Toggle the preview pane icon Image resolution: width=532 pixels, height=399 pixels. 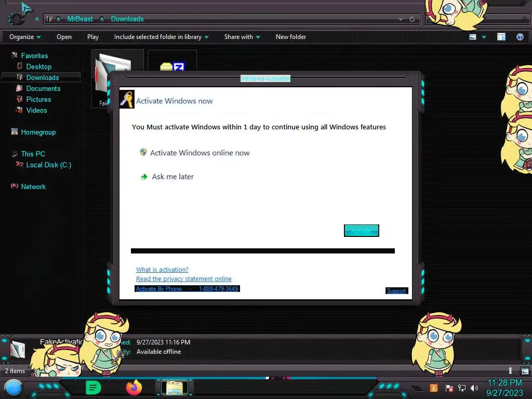(x=501, y=37)
